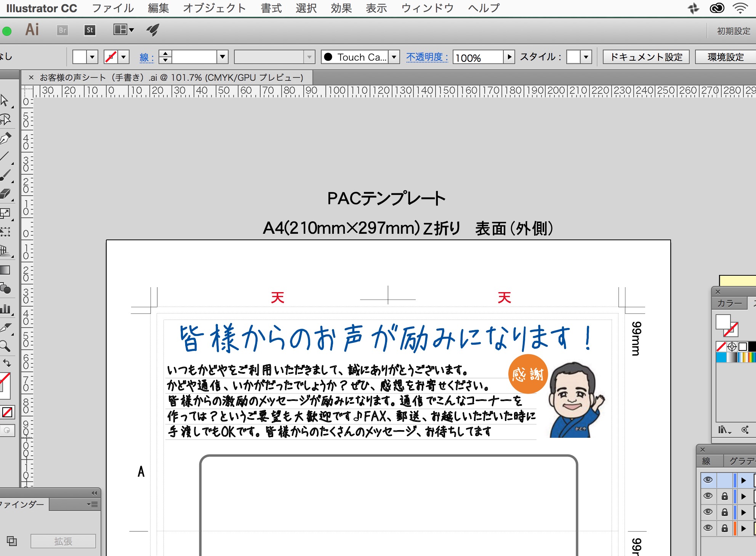The image size is (756, 556).
Task: Click the drawing mode button in toolbox
Action: (7, 431)
